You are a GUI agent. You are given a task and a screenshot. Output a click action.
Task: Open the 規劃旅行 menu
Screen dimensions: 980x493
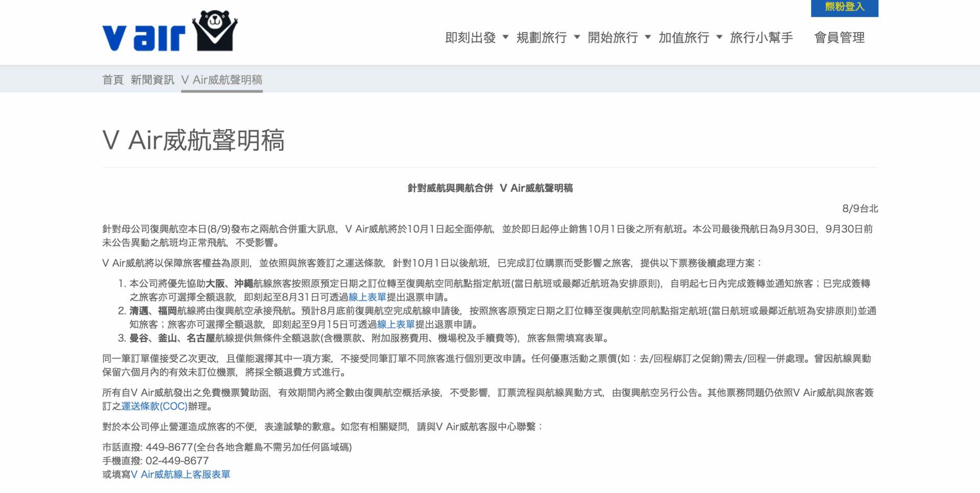[542, 37]
